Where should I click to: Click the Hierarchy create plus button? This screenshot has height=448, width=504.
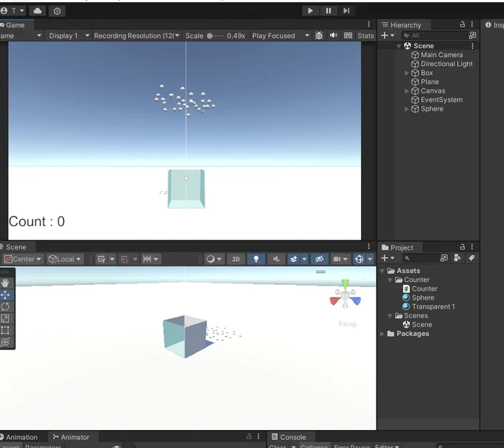point(388,36)
